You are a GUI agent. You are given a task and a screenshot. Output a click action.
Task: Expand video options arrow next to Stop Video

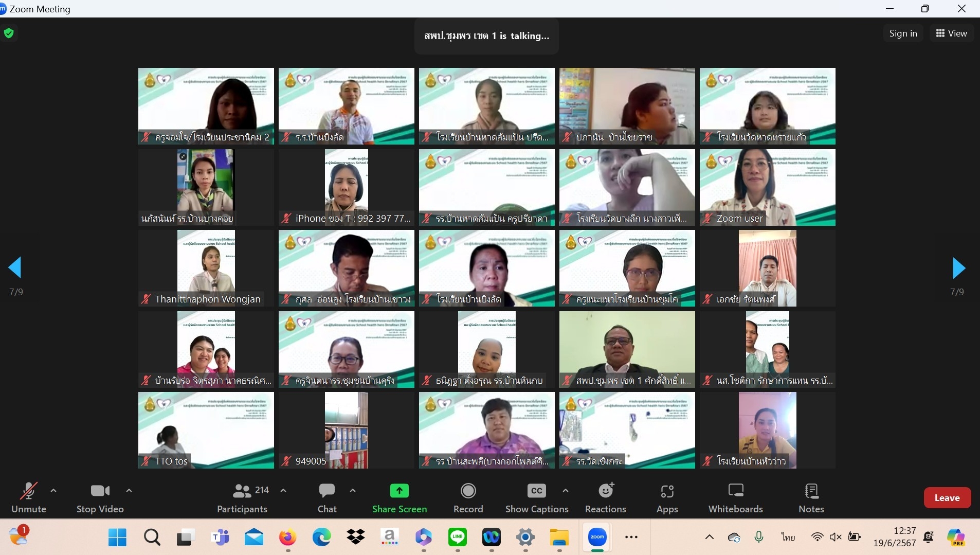click(x=129, y=491)
